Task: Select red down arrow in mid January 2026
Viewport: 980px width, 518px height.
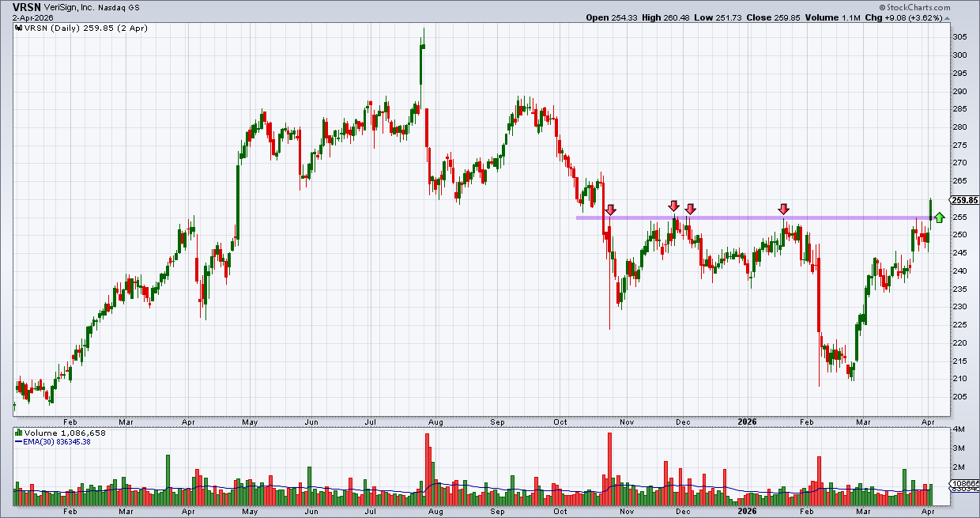Action: coord(783,209)
